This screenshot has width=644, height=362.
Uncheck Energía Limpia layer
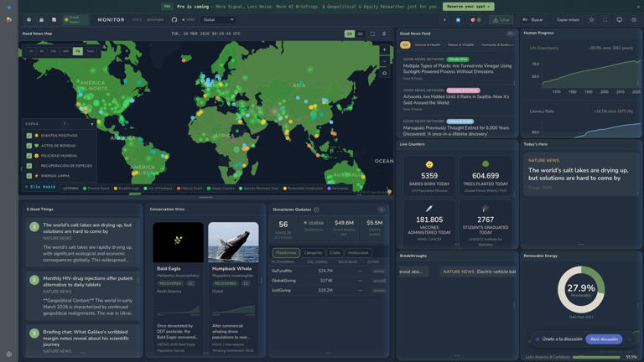[x=29, y=176]
